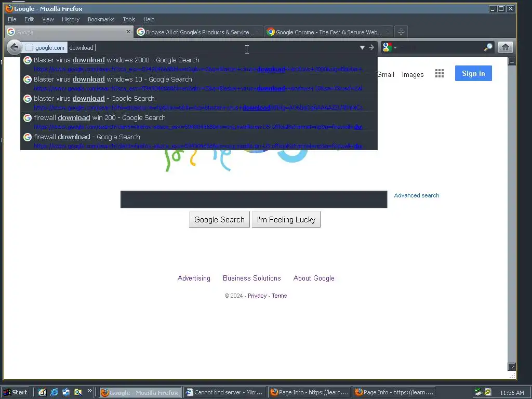Click the page scrollbar up arrow
Screen dimensions: 532x399
coord(512,61)
